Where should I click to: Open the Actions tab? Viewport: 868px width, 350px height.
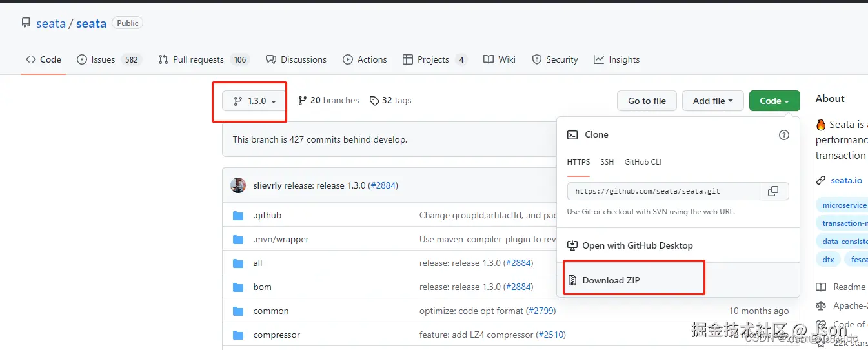click(365, 59)
